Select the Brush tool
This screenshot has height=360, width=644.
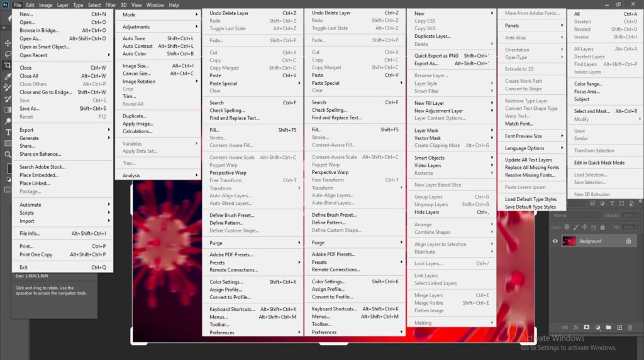8,99
